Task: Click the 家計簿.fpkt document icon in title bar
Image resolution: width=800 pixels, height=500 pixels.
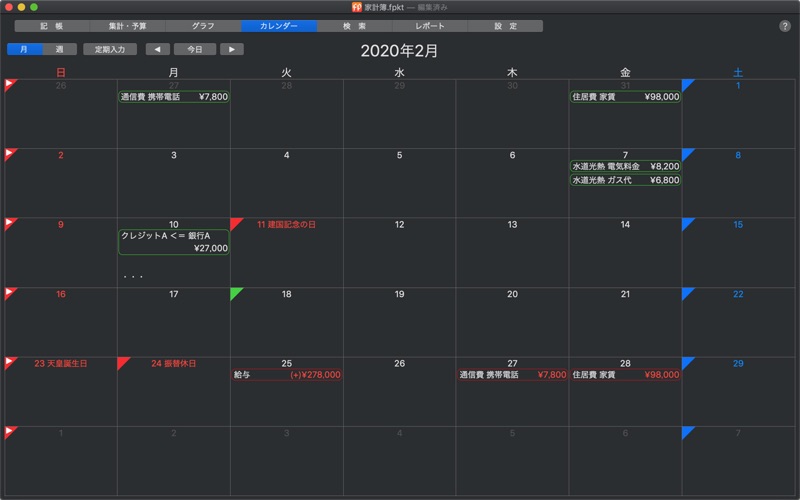Action: point(357,7)
